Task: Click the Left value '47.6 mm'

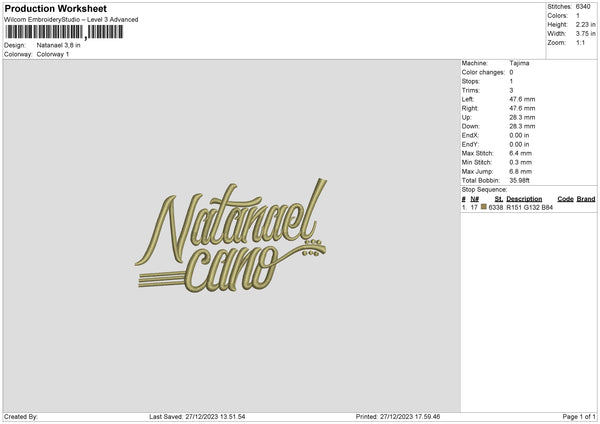Action: pyautogui.click(x=522, y=99)
